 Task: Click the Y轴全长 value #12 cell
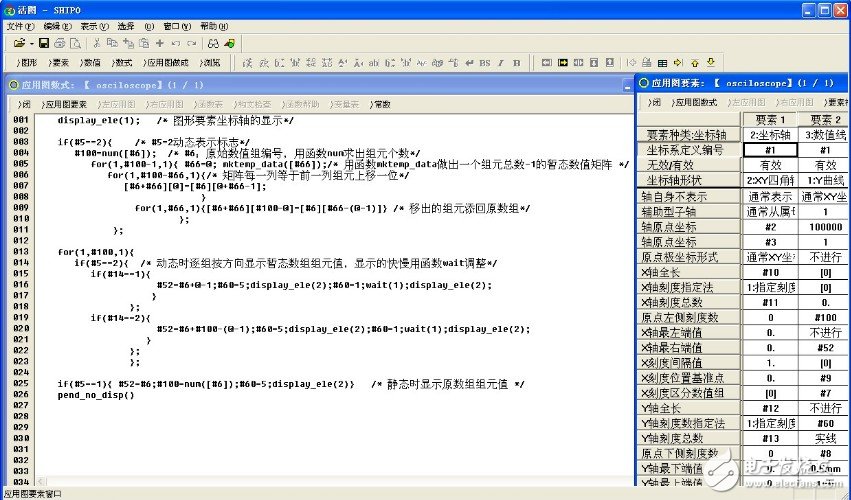770,408
